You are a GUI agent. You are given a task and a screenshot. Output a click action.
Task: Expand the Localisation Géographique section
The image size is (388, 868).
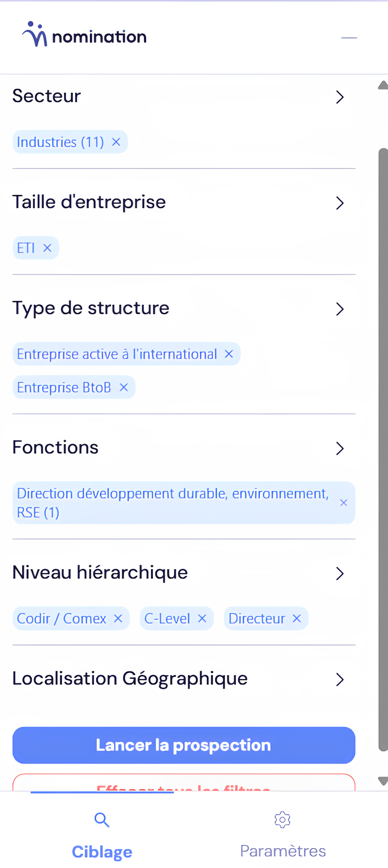click(340, 679)
